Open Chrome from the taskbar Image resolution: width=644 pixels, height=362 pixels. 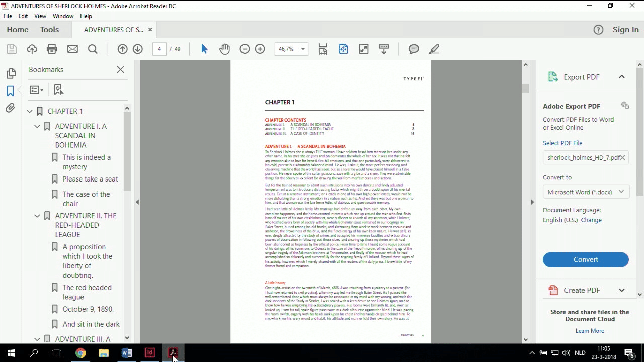pos(80,353)
